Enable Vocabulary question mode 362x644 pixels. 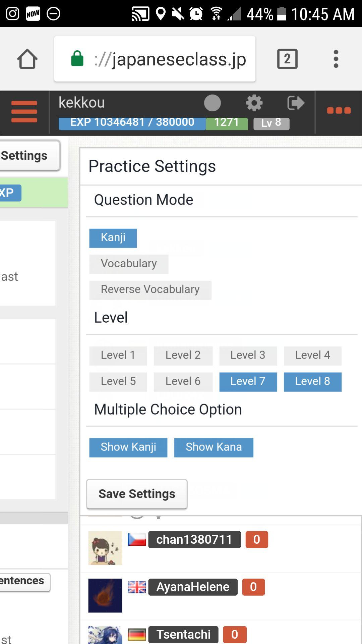tap(129, 264)
